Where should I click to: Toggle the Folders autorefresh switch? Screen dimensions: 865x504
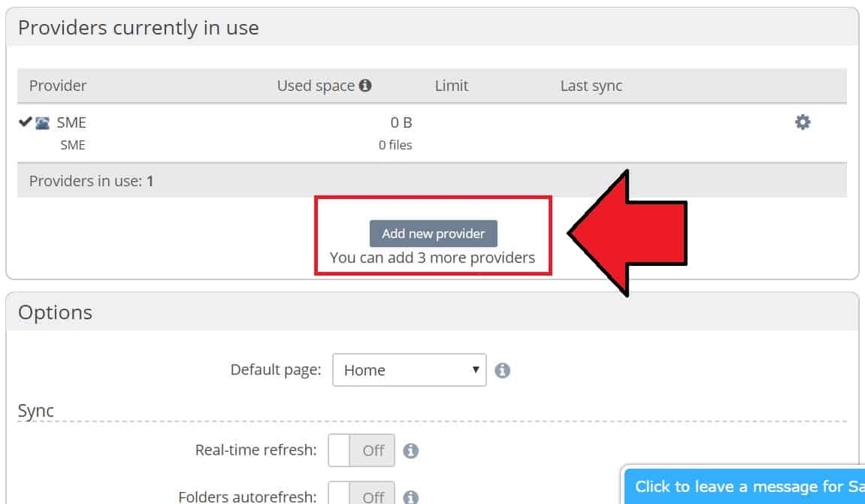(x=361, y=493)
